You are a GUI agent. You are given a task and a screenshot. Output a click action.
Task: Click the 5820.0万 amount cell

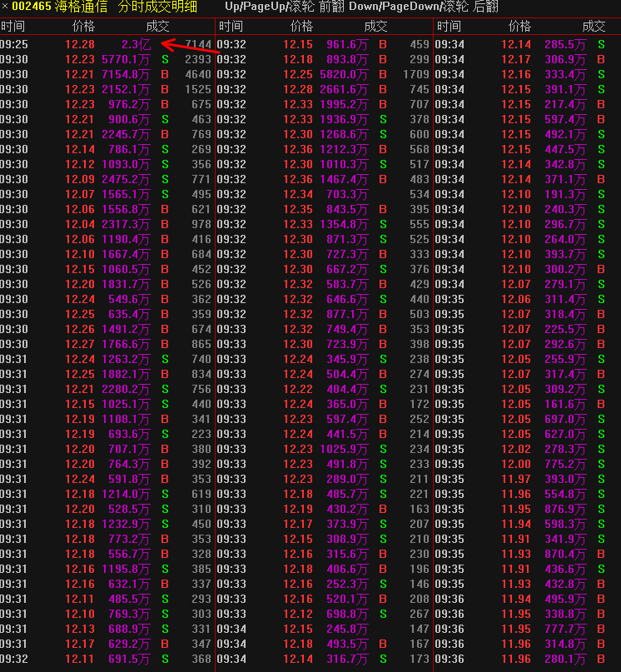344,75
